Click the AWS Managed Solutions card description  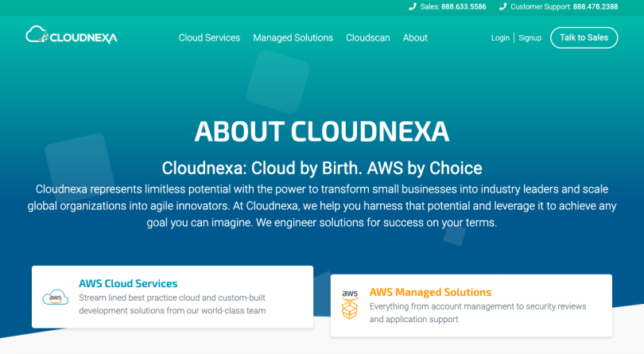point(477,313)
